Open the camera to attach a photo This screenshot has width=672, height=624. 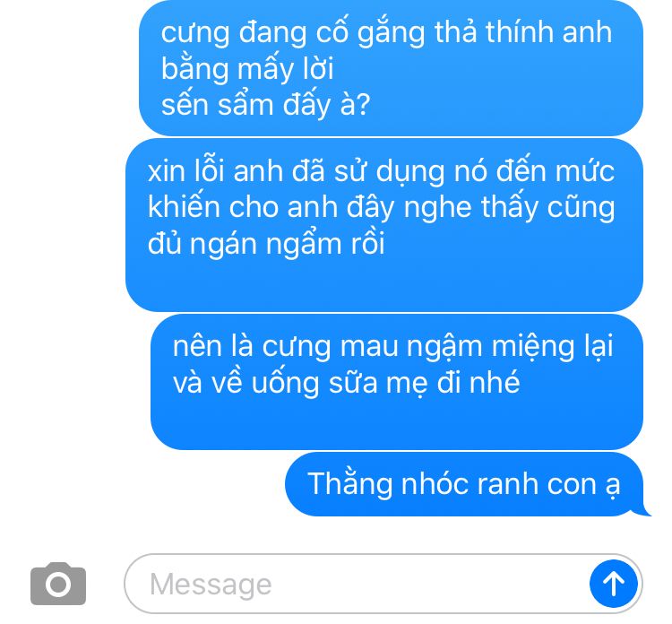[x=58, y=584]
